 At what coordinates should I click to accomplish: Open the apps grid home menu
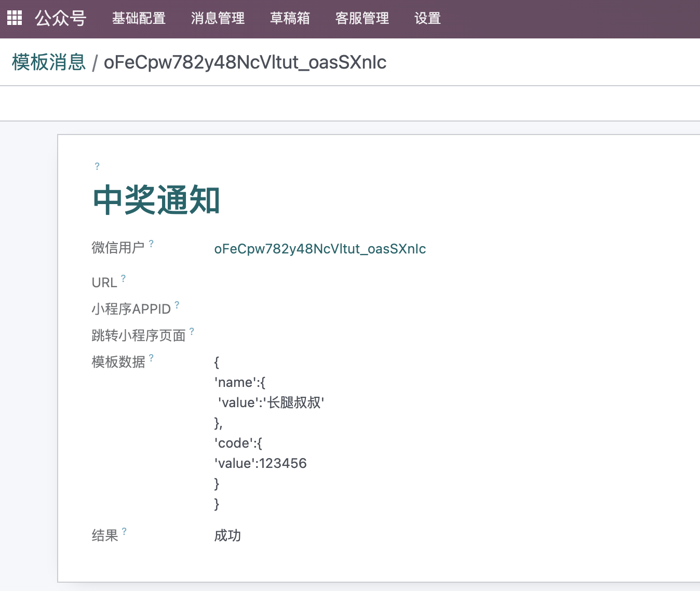[15, 18]
